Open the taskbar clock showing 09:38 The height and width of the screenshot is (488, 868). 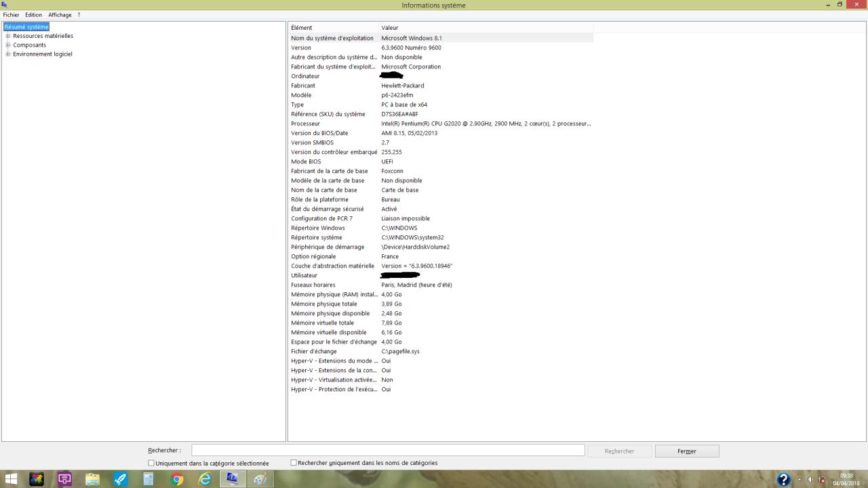click(x=847, y=479)
